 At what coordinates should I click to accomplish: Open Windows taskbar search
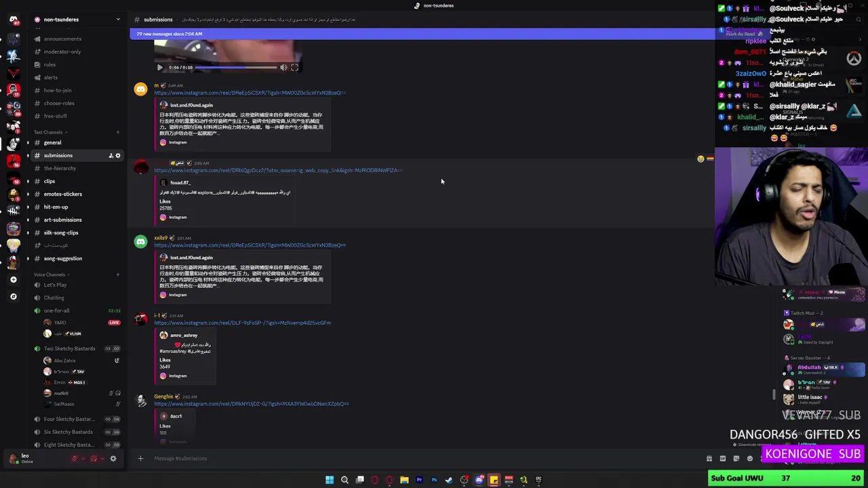(344, 480)
